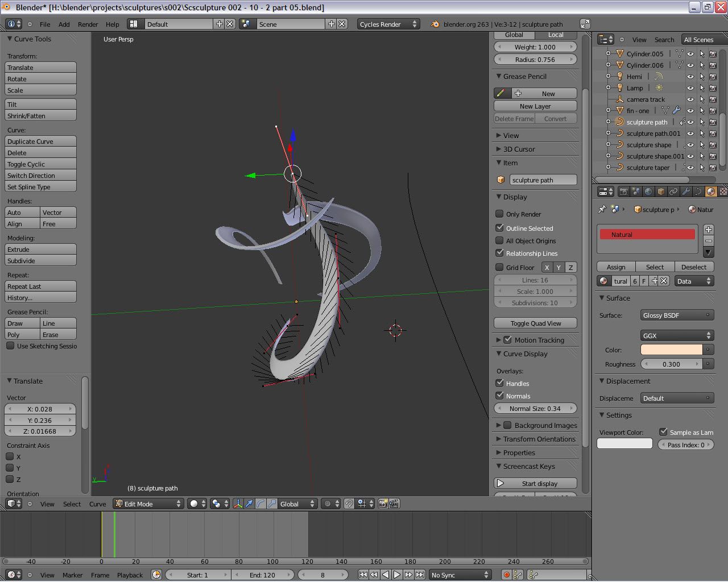The height and width of the screenshot is (582, 728).
Task: Toggle the 3D manipulator widget icon
Action: pyautogui.click(x=238, y=504)
